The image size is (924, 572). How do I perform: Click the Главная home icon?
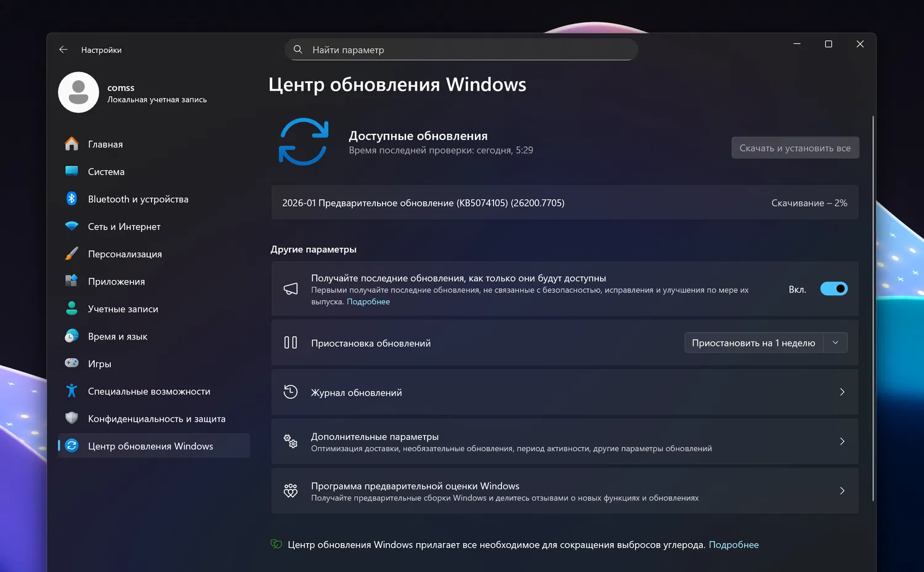71,144
